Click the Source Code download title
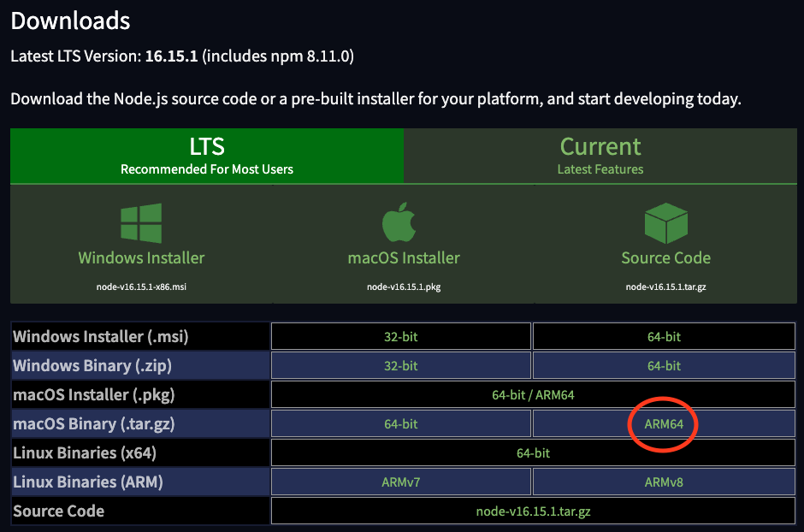 [x=665, y=257]
